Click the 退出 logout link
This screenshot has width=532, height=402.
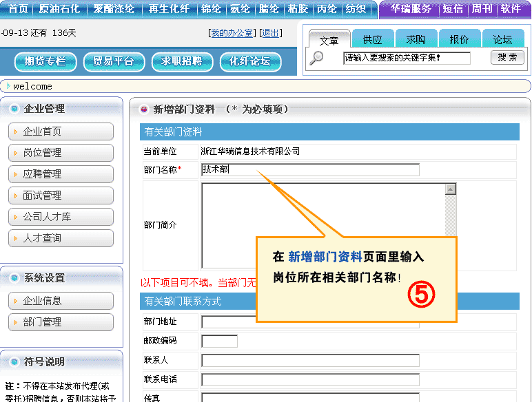tap(271, 33)
